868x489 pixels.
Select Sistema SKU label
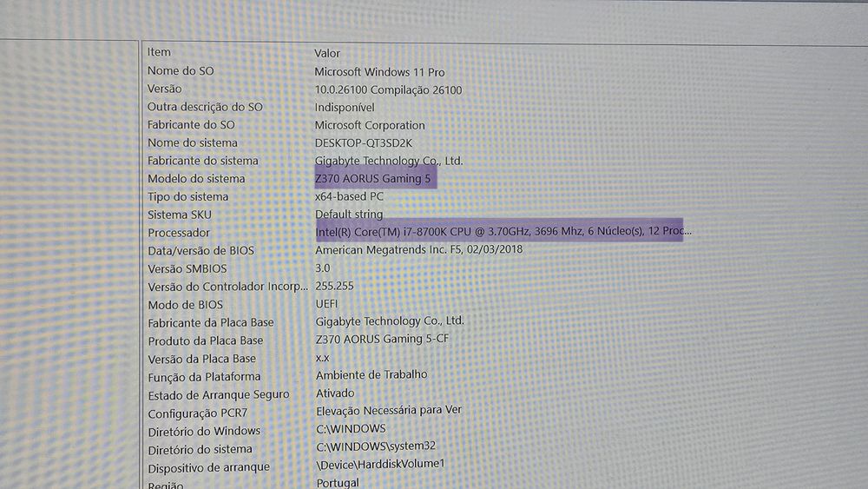pyautogui.click(x=180, y=215)
